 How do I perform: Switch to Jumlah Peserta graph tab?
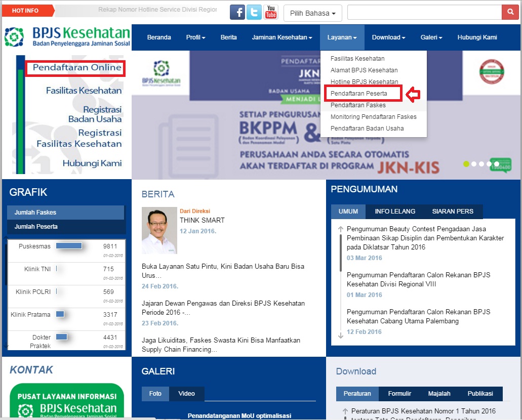[66, 227]
